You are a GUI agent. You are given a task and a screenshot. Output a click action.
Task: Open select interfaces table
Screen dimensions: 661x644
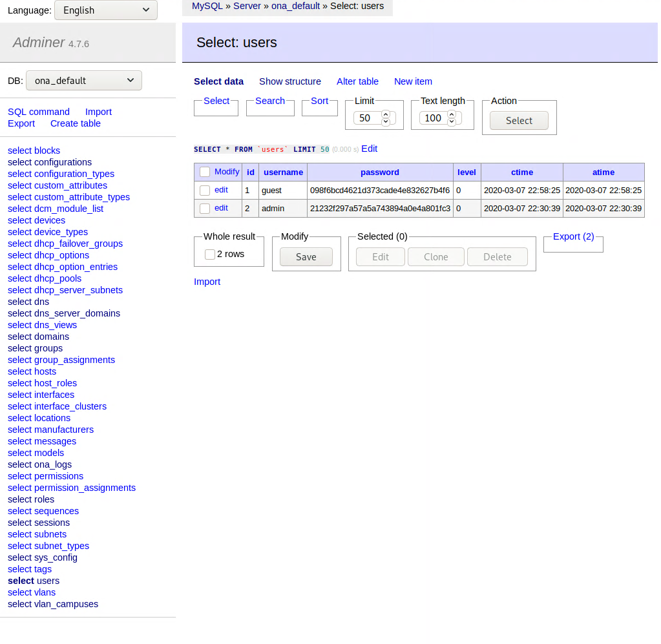point(41,395)
